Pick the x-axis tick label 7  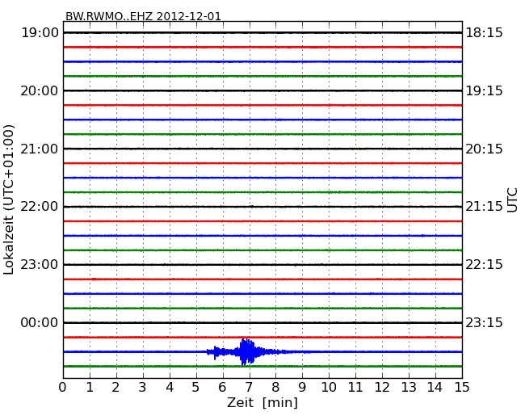pos(249,387)
